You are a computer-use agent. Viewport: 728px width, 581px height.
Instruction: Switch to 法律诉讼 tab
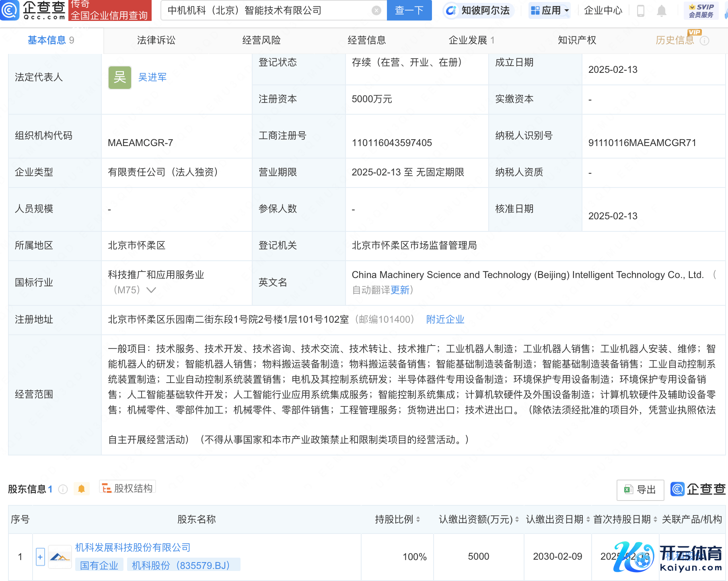tap(156, 40)
